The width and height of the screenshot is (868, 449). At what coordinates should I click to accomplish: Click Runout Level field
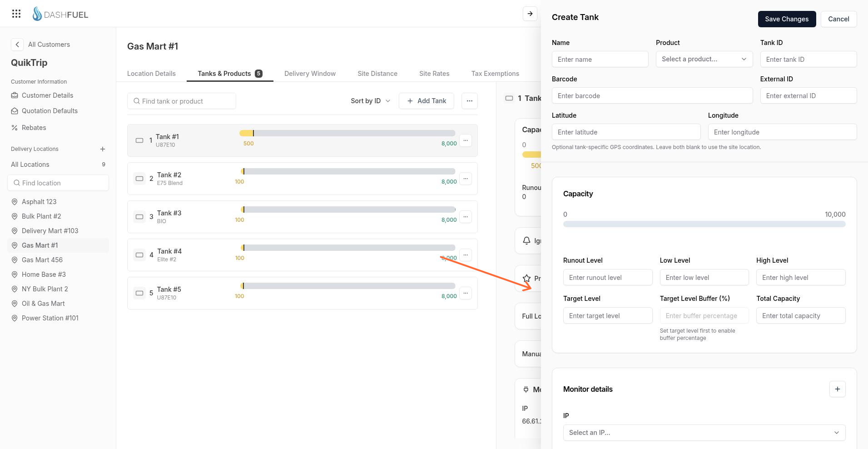(x=608, y=277)
